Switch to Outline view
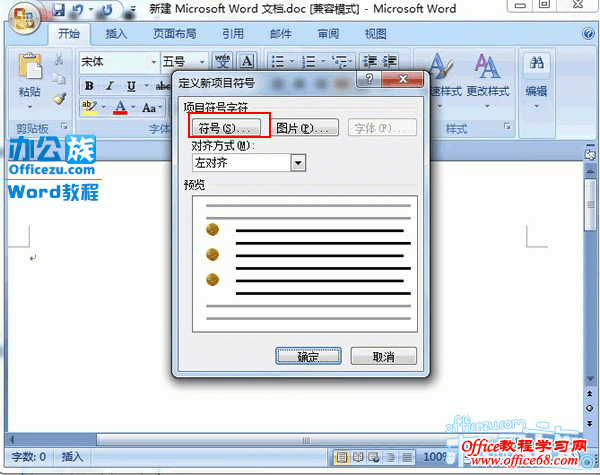 390,457
